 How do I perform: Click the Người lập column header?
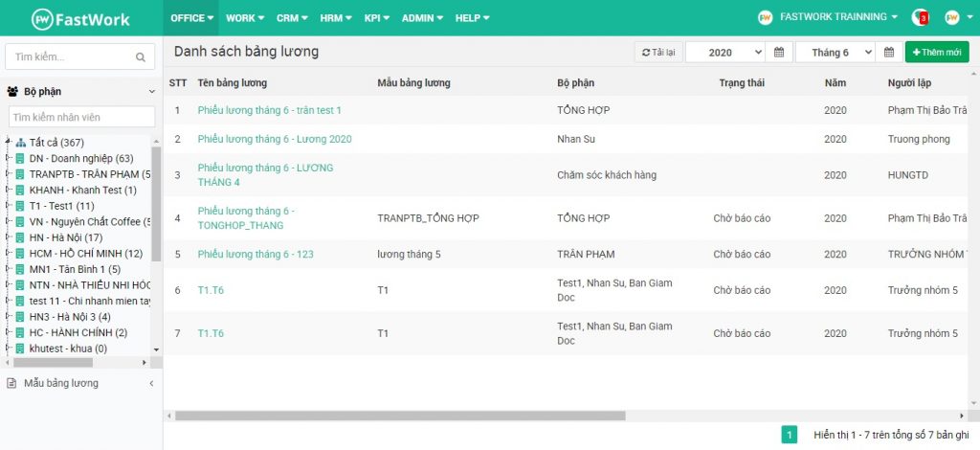909,82
